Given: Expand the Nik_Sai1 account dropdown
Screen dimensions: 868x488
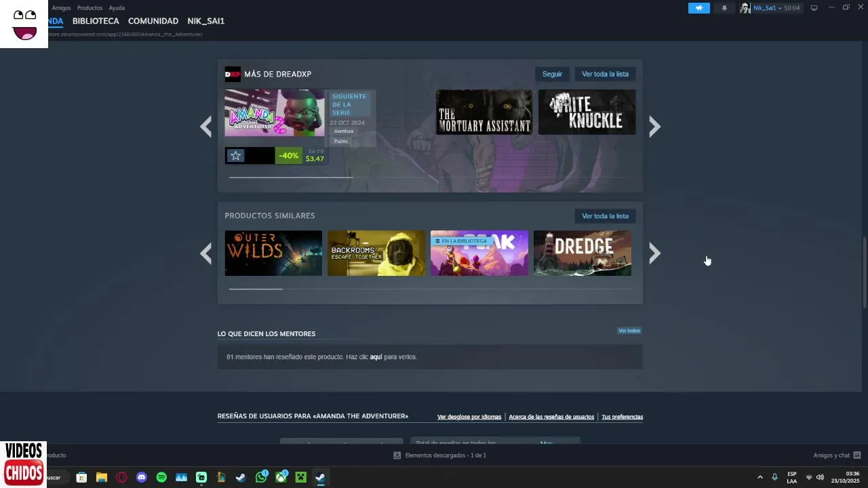Looking at the screenshot, I should 780,8.
